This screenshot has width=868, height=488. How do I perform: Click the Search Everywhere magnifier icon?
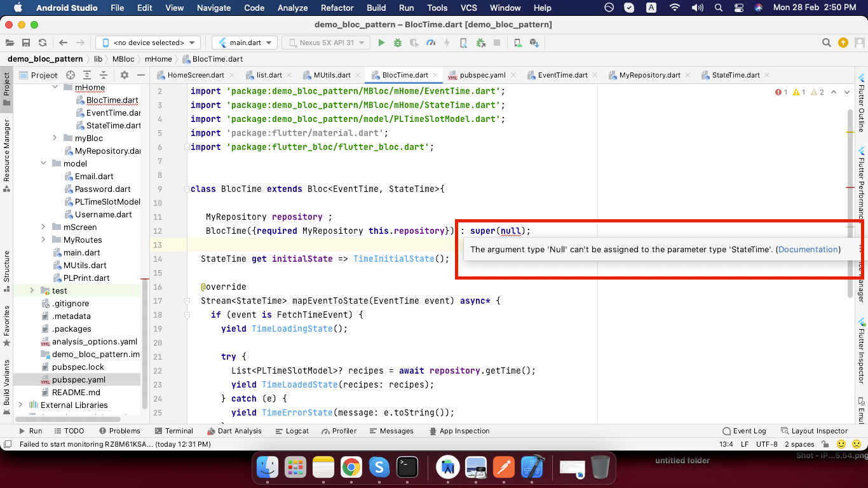coord(827,43)
